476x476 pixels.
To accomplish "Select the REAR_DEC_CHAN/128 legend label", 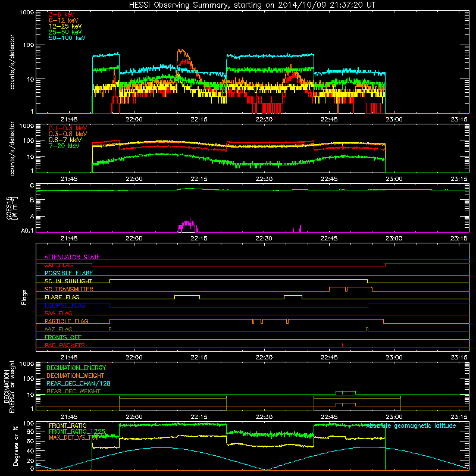I will pyautogui.click(x=79, y=383).
